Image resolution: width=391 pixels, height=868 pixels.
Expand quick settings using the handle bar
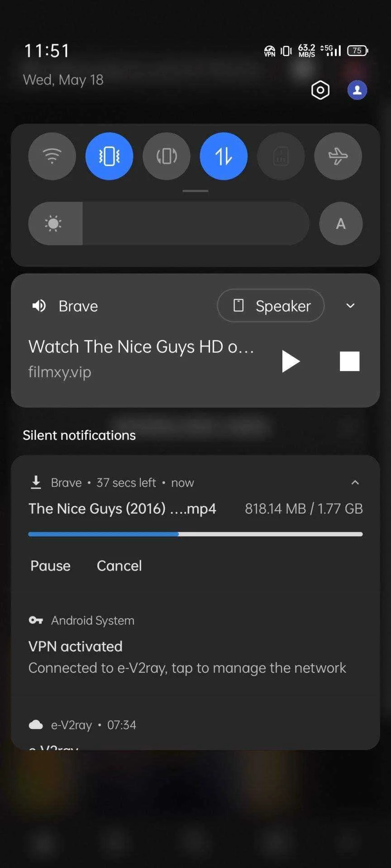[x=195, y=191]
